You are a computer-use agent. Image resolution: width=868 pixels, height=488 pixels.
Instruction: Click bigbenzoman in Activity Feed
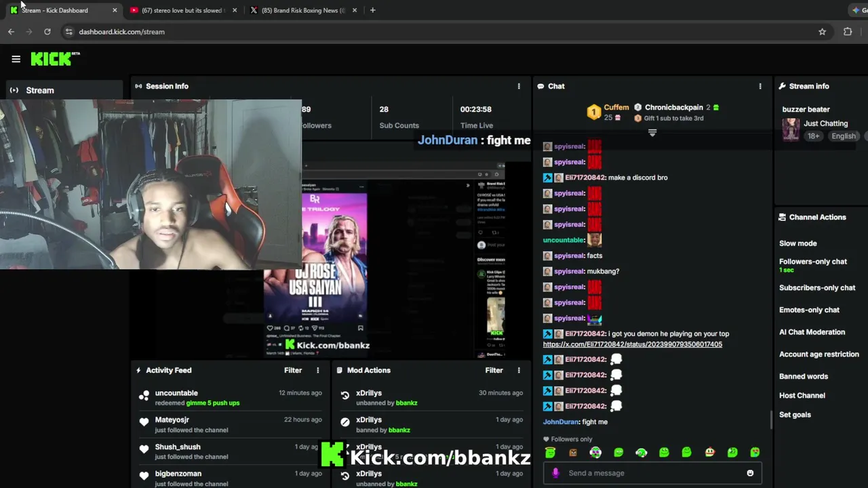[178, 474]
